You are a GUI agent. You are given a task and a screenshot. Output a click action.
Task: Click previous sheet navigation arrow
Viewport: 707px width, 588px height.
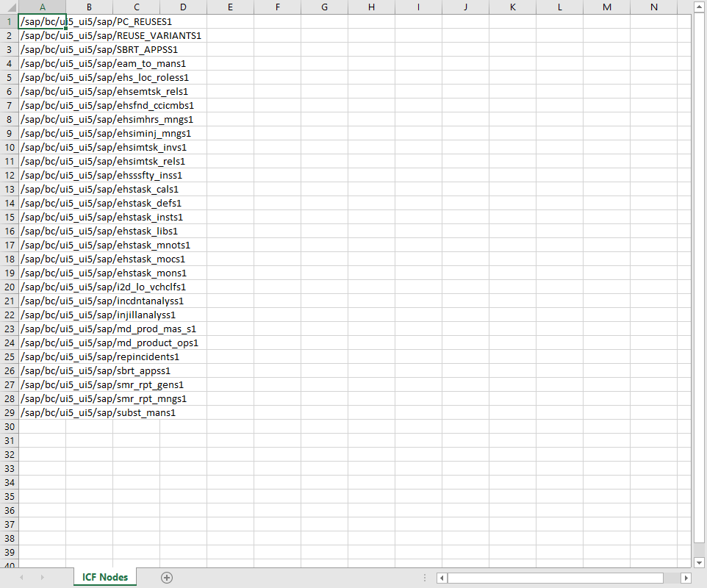click(21, 578)
